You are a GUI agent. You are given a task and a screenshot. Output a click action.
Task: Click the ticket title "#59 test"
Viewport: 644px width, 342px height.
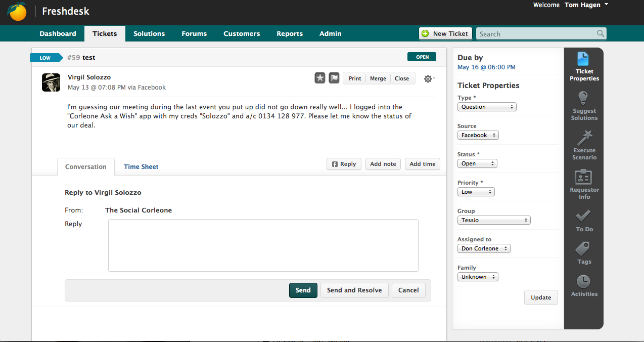pos(81,58)
